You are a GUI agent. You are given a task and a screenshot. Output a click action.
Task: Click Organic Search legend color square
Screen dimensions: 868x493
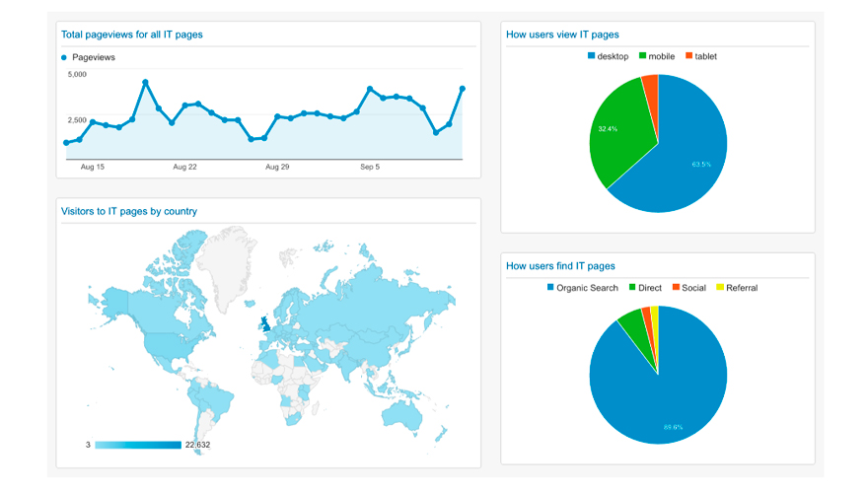coord(550,288)
